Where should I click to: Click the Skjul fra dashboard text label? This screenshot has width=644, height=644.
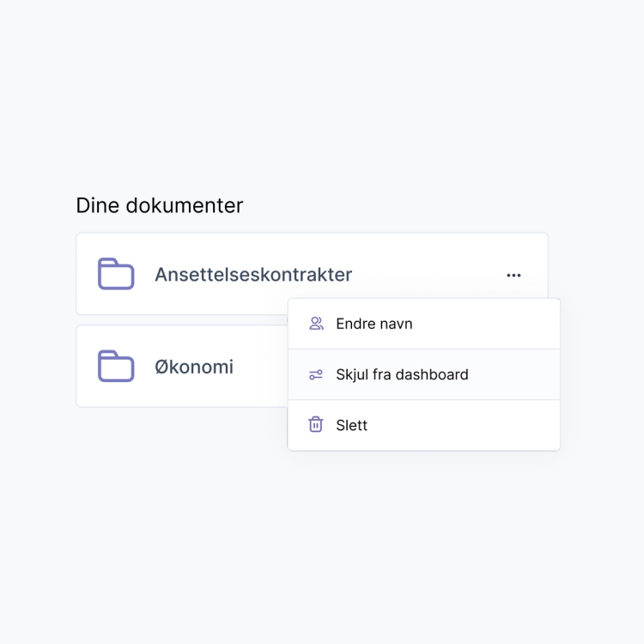(x=402, y=374)
